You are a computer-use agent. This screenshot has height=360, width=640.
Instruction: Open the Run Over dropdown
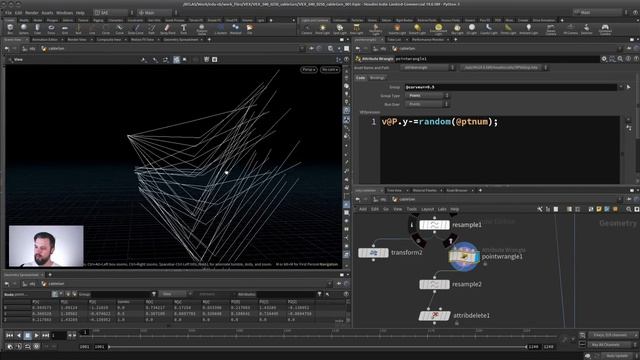click(427, 104)
